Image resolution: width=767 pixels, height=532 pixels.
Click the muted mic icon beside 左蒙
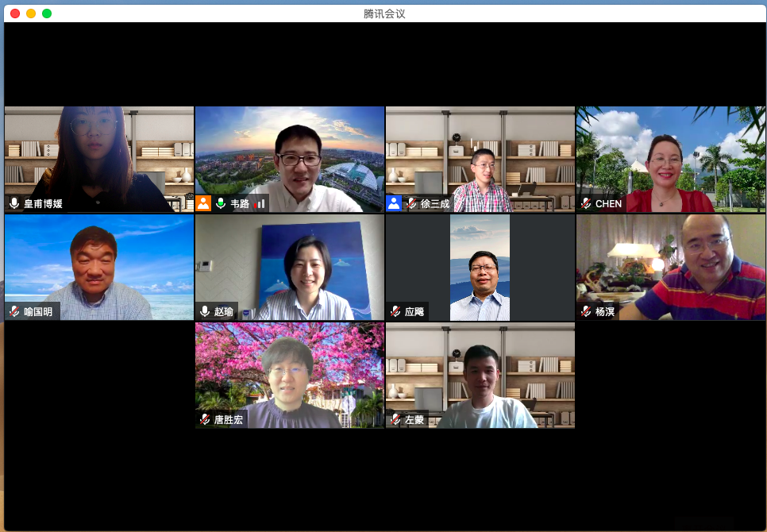click(395, 419)
